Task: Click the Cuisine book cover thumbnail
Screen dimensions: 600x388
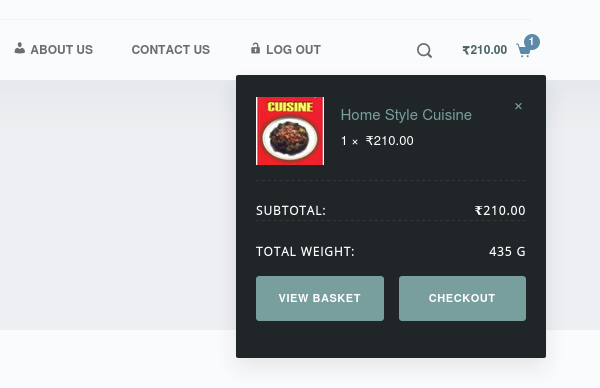Action: (x=290, y=131)
